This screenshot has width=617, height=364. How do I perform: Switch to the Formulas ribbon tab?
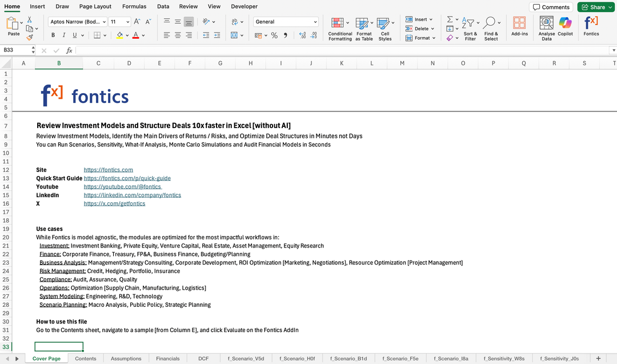134,6
